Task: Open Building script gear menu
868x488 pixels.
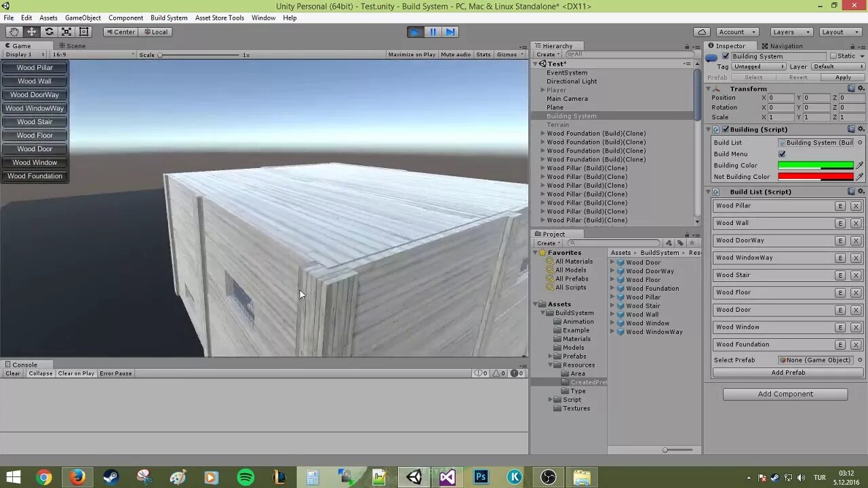Action: click(861, 129)
